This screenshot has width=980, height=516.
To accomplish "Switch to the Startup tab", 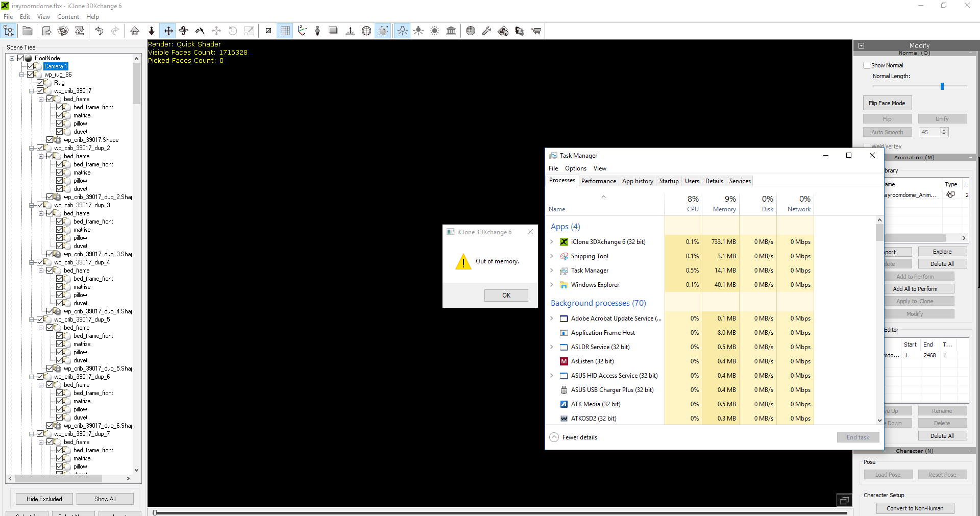I will (x=669, y=181).
